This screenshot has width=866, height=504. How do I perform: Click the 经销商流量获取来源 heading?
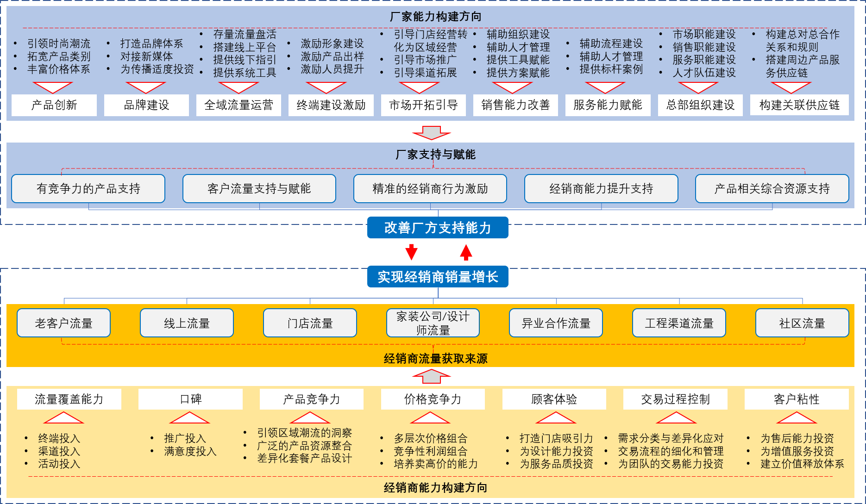point(435,359)
